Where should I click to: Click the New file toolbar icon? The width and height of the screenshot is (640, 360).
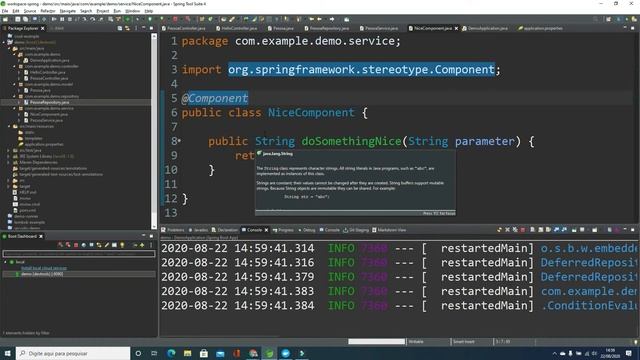5,19
